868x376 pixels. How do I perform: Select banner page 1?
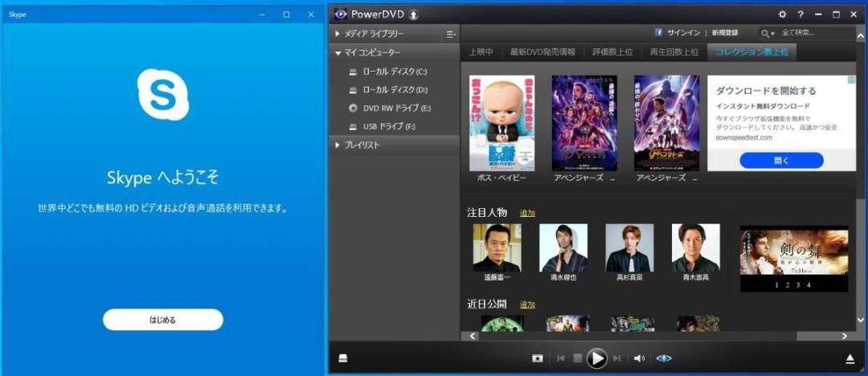pos(777,285)
